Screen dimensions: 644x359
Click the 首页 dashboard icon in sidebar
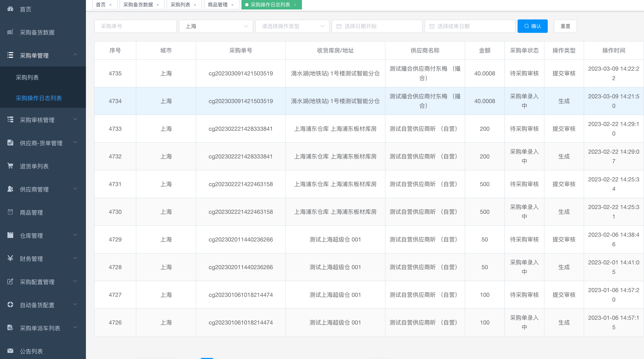(x=10, y=9)
